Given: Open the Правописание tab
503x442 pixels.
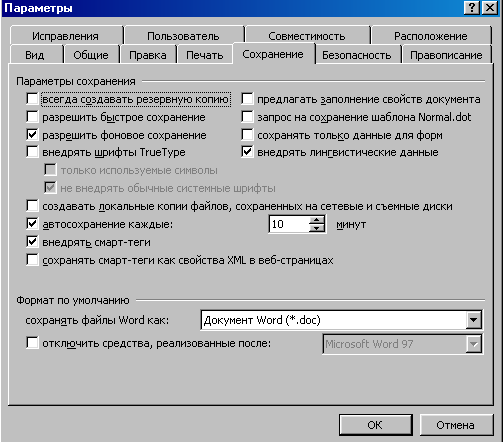Looking at the screenshot, I should coord(446,55).
